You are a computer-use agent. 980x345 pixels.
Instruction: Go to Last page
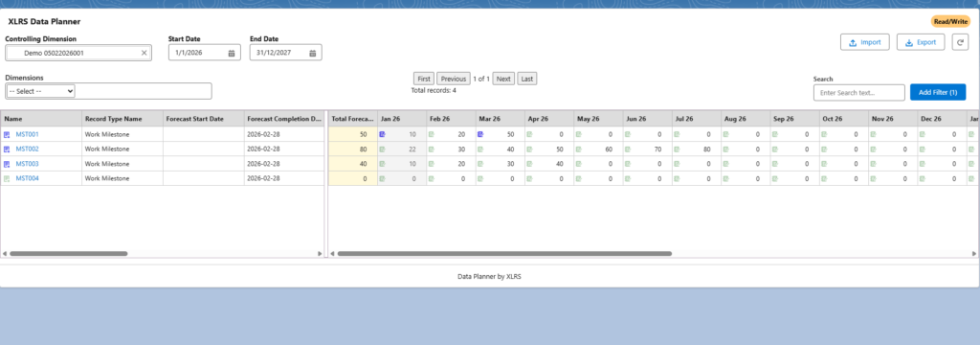coord(527,79)
